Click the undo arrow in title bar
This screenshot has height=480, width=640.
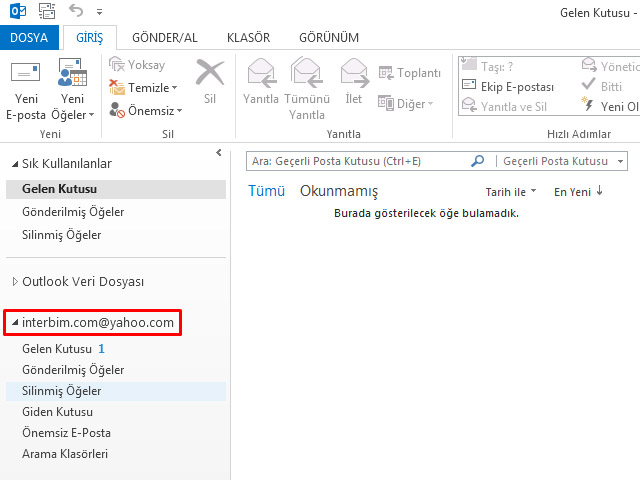78,12
